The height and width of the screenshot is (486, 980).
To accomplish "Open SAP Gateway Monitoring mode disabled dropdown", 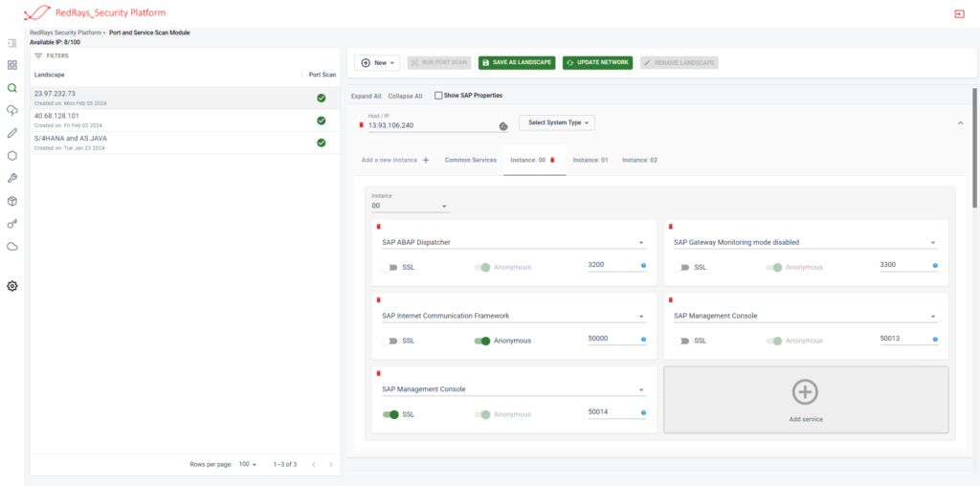I will [x=806, y=242].
